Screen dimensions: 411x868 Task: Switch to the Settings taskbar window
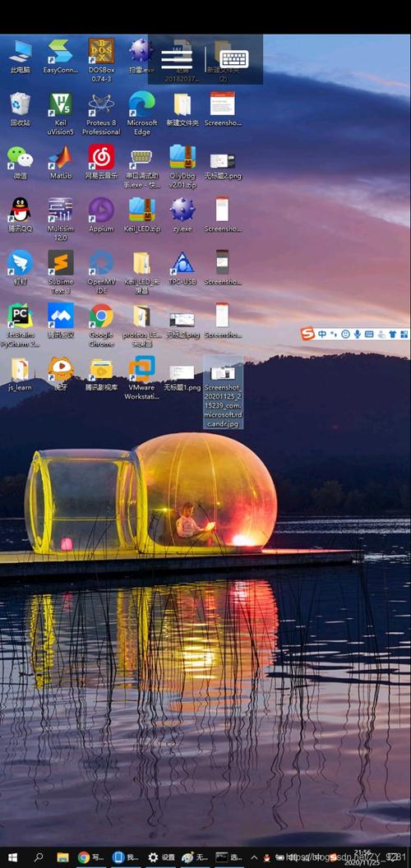tap(161, 857)
